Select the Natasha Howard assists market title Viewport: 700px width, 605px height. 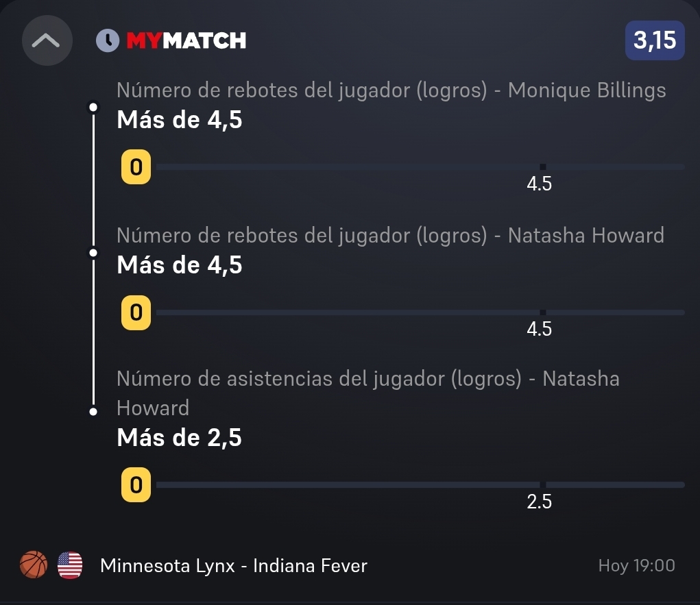368,393
